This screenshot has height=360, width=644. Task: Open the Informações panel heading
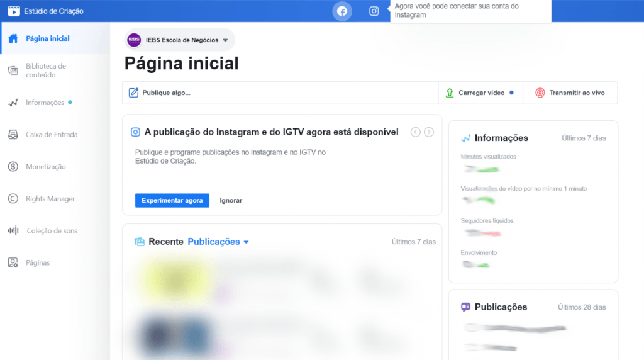pyautogui.click(x=501, y=138)
